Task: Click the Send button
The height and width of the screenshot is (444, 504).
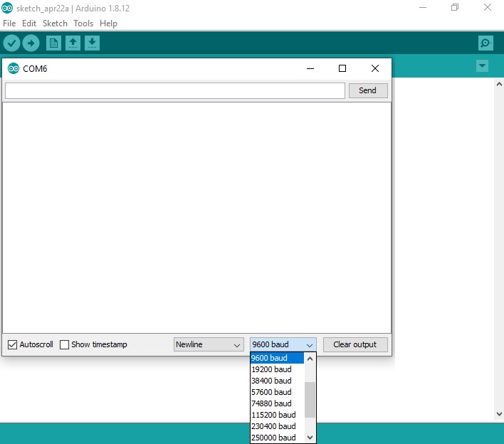Action: 368,90
